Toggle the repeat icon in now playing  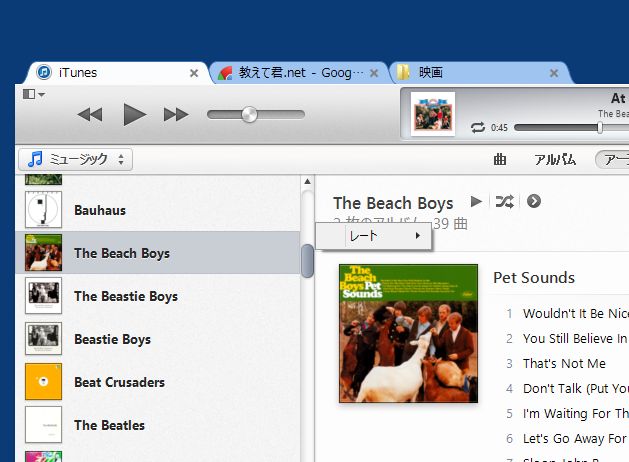coord(478,128)
